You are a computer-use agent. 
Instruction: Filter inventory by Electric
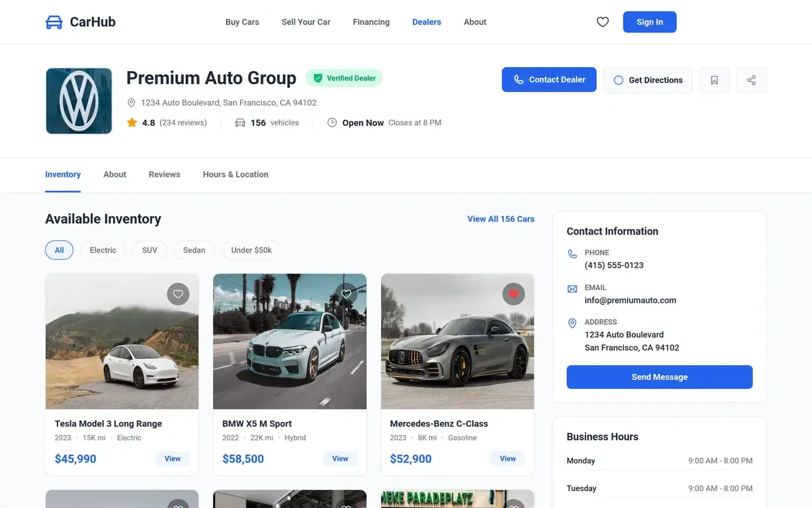click(103, 250)
